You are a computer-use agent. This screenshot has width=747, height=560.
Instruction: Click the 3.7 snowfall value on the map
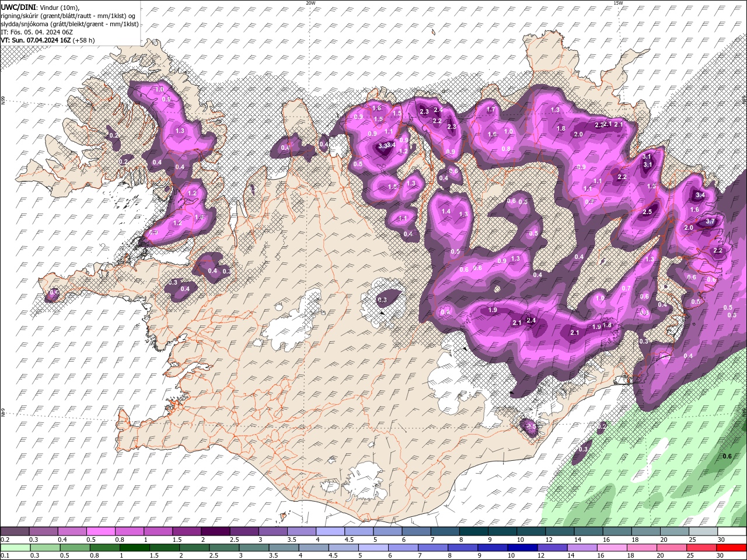tap(711, 222)
